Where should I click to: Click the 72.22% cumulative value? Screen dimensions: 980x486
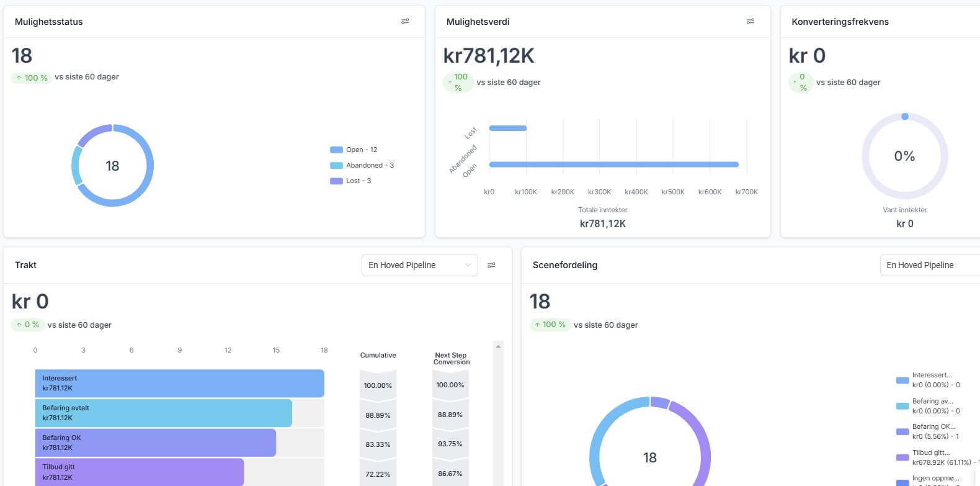[378, 474]
